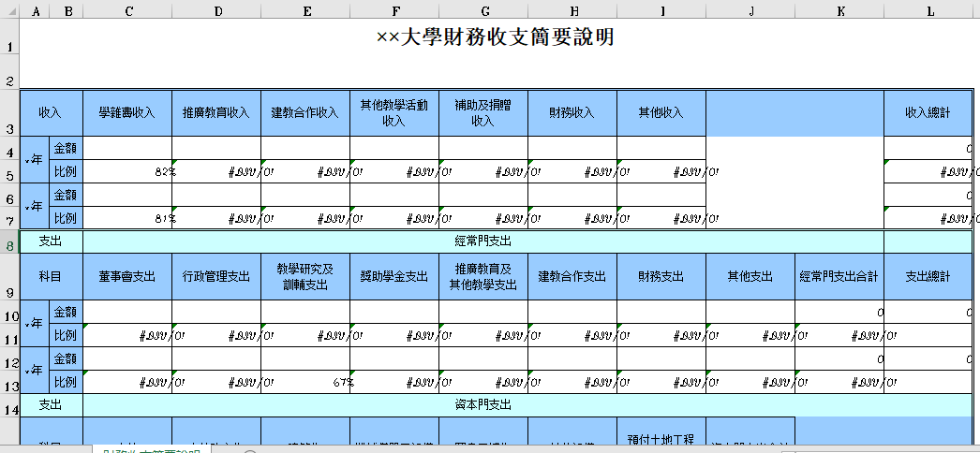Select column G header
The image size is (980, 453).
[483, 10]
